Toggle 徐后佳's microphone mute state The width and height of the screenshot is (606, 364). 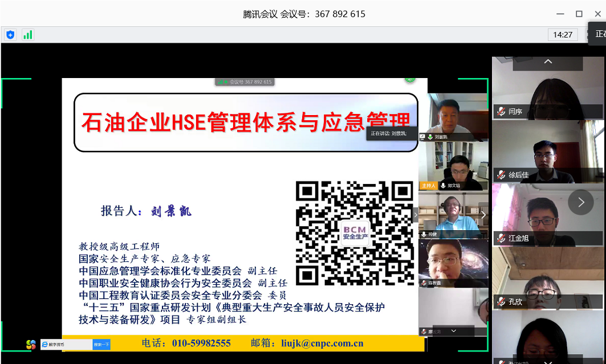501,175
